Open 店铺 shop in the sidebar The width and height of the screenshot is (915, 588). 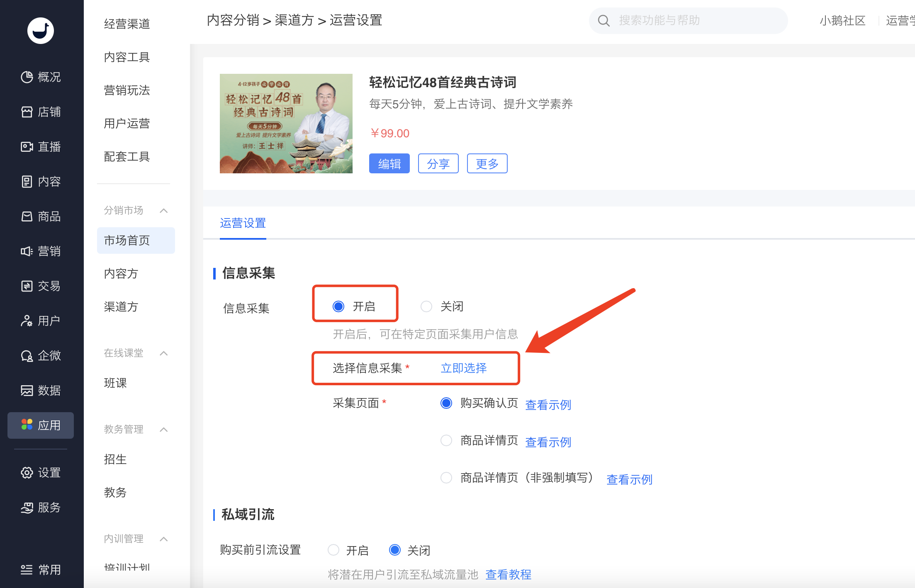pyautogui.click(x=41, y=112)
